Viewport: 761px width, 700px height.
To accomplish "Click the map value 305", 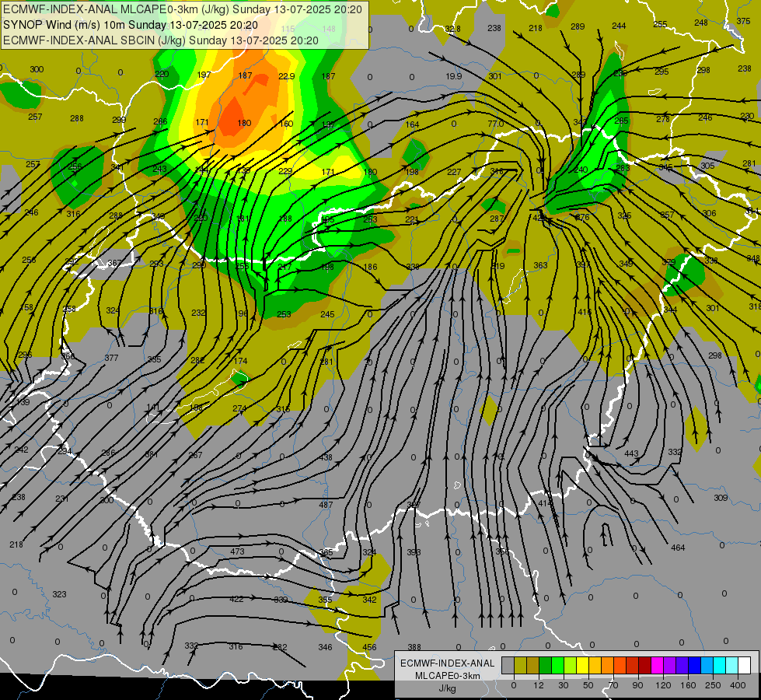I will 707,166.
